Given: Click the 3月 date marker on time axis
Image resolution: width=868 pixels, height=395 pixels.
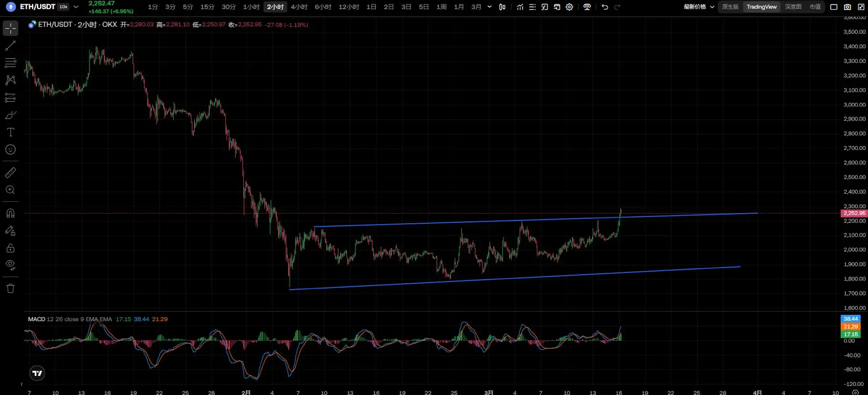Looking at the screenshot, I should (489, 393).
